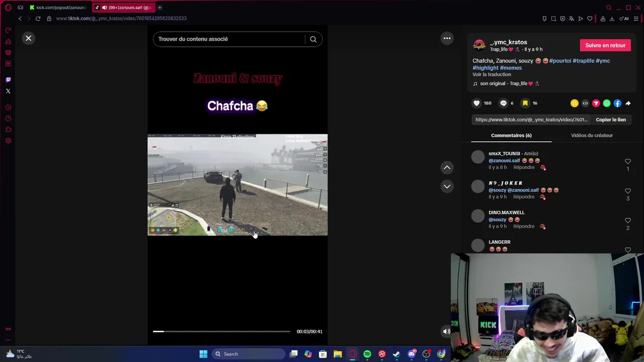644x362 pixels.
Task: Switch to Vidéos du créateur tab
Action: [592, 135]
